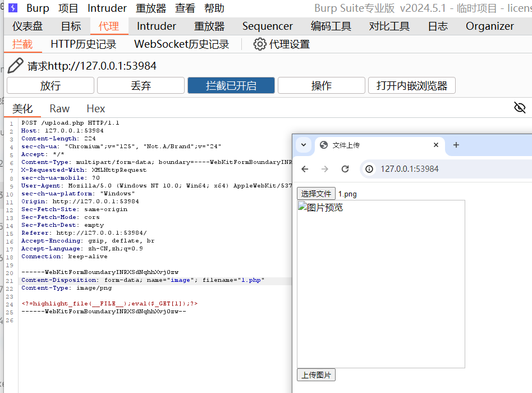This screenshot has height=393, width=532.
Task: Open a new browser tab with plus
Action: coord(456,145)
